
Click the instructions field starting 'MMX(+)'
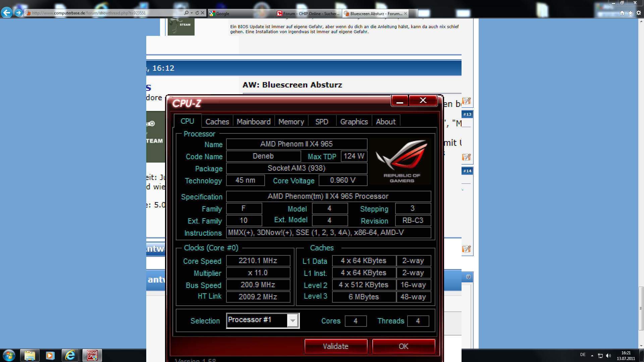329,233
